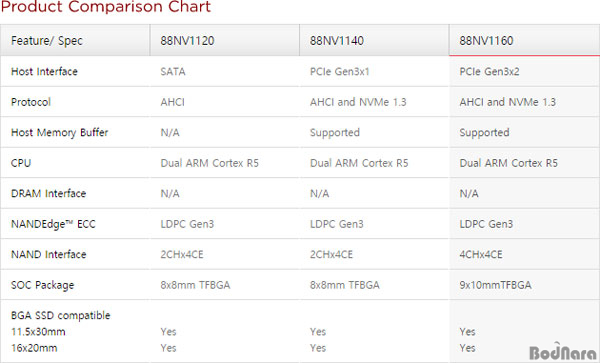Image resolution: width=600 pixels, height=363 pixels.
Task: Select the 88NV1140 column header
Action: 374,41
